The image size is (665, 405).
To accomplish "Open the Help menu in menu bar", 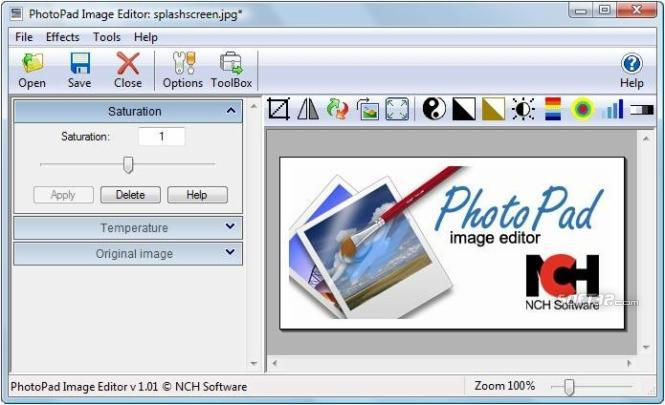I will coord(146,37).
